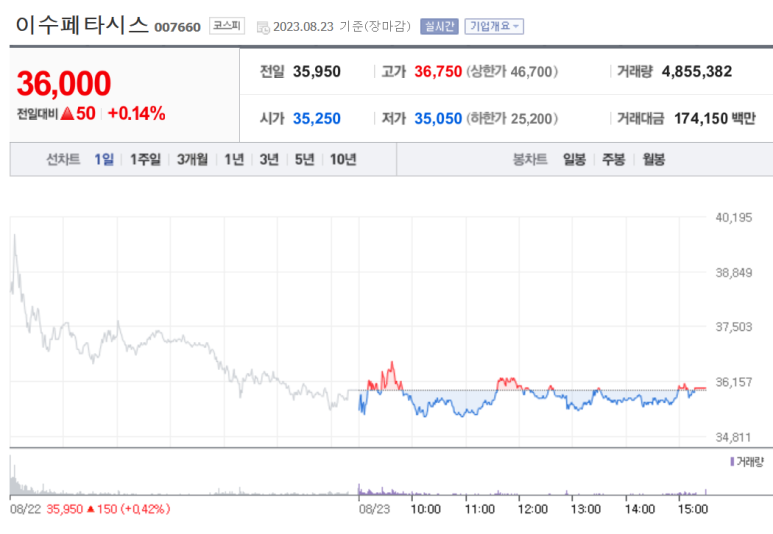Click the low price 35,050

438,118
